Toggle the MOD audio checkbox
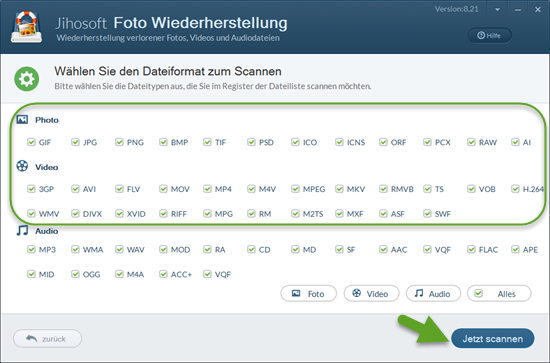 163,249
